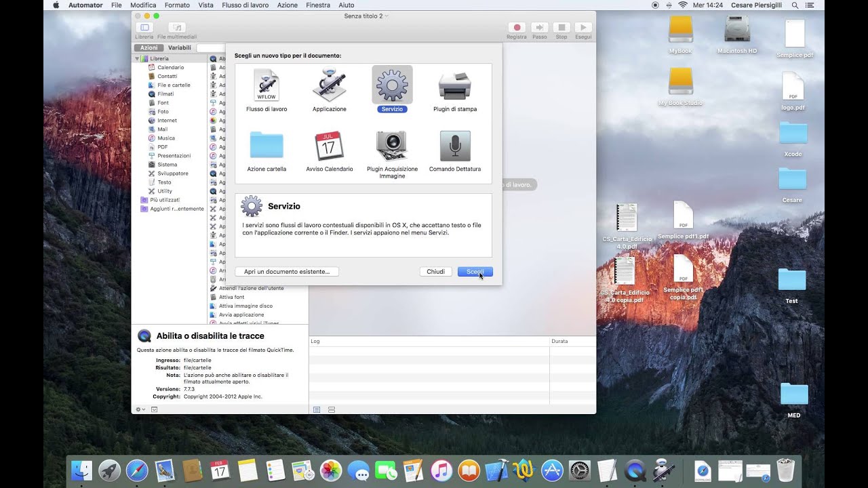Viewport: 868px width, 488px height.
Task: Select the Testo category
Action: click(x=164, y=182)
